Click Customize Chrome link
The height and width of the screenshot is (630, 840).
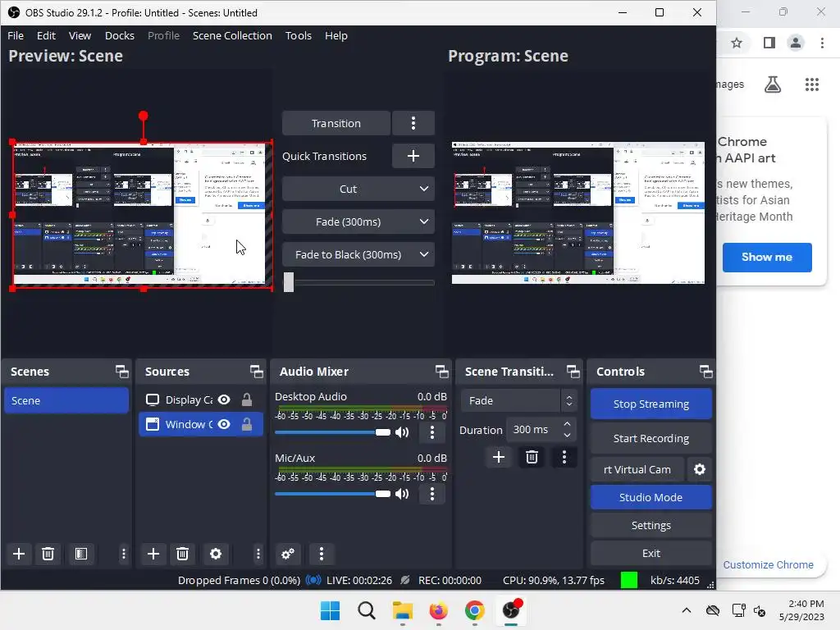click(x=768, y=564)
